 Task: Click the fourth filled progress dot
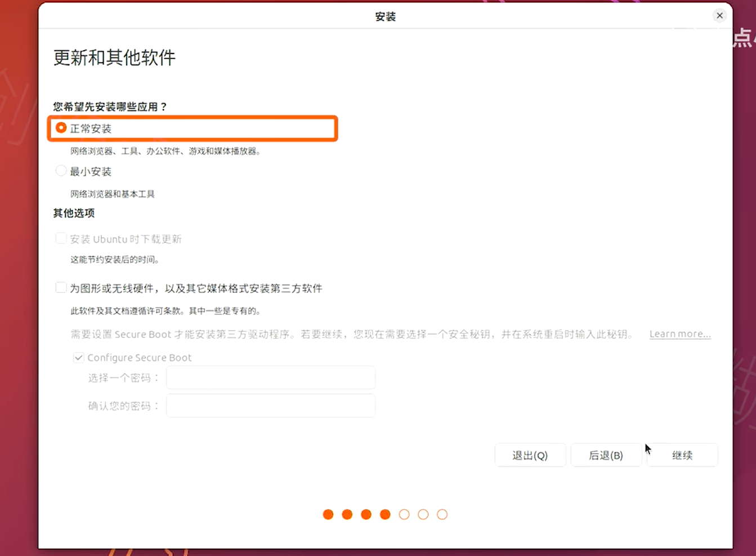385,514
